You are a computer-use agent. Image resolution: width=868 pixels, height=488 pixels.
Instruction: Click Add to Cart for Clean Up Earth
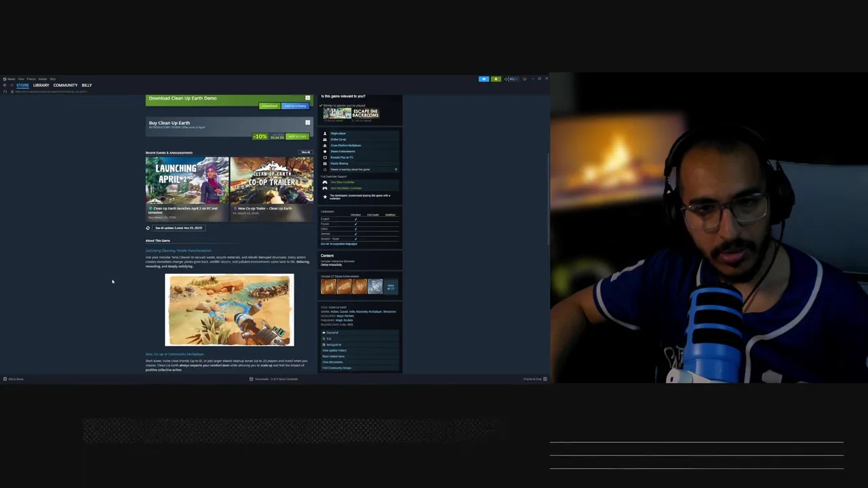[297, 136]
